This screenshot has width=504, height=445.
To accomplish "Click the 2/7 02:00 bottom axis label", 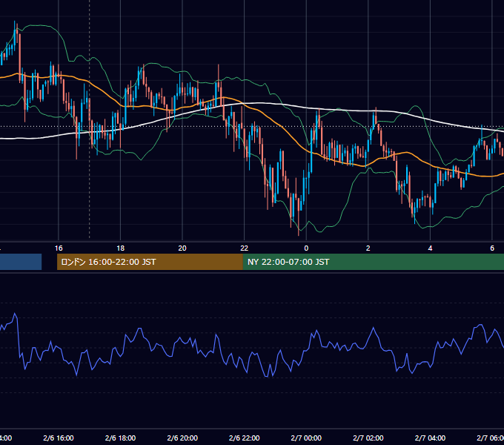I will (x=368, y=438).
